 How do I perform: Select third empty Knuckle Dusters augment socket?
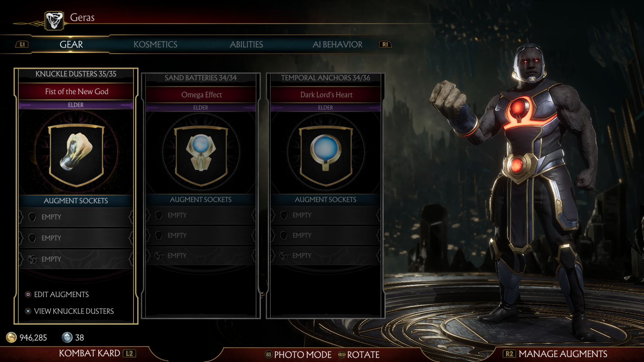click(x=76, y=259)
